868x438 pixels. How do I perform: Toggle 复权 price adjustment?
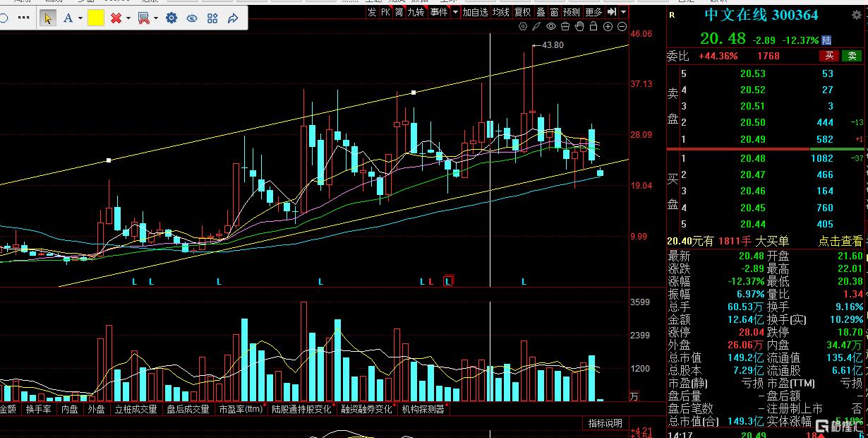522,12
